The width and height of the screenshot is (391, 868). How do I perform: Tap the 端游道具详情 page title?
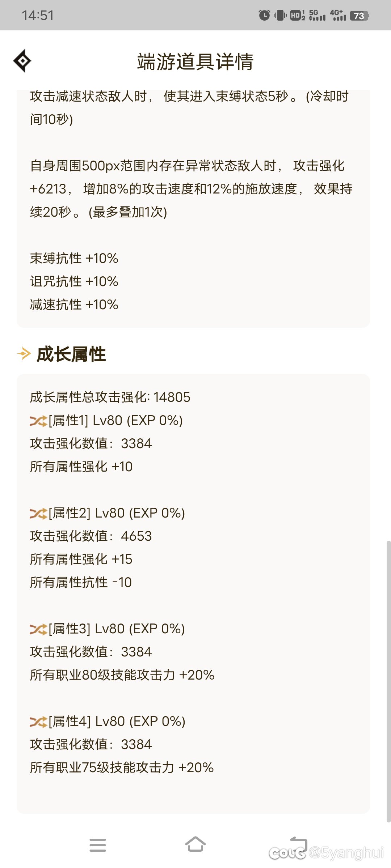[195, 61]
